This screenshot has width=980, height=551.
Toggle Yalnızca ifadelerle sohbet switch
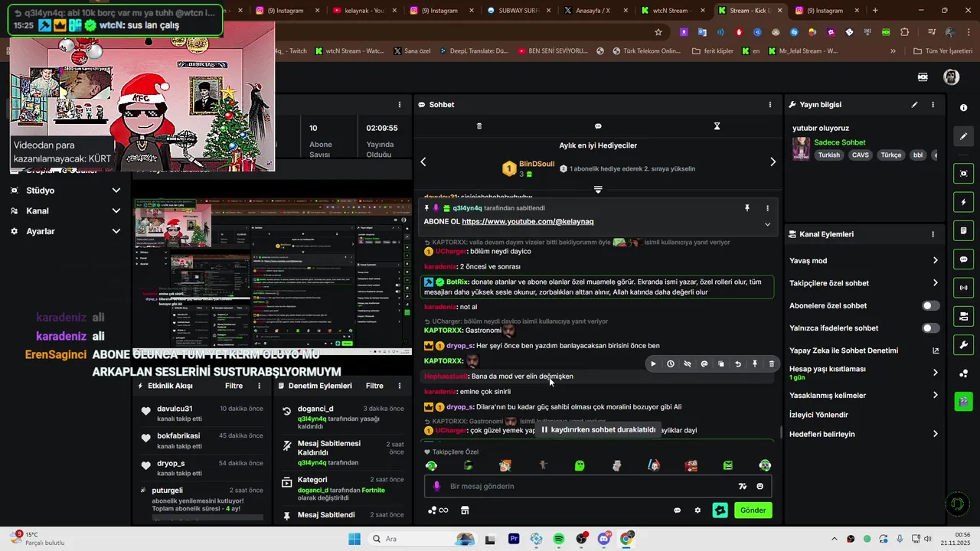tap(930, 328)
